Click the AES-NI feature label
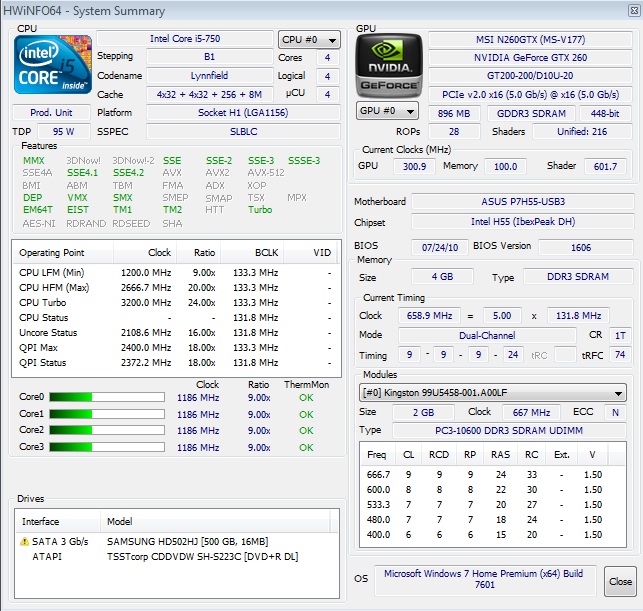 point(39,223)
